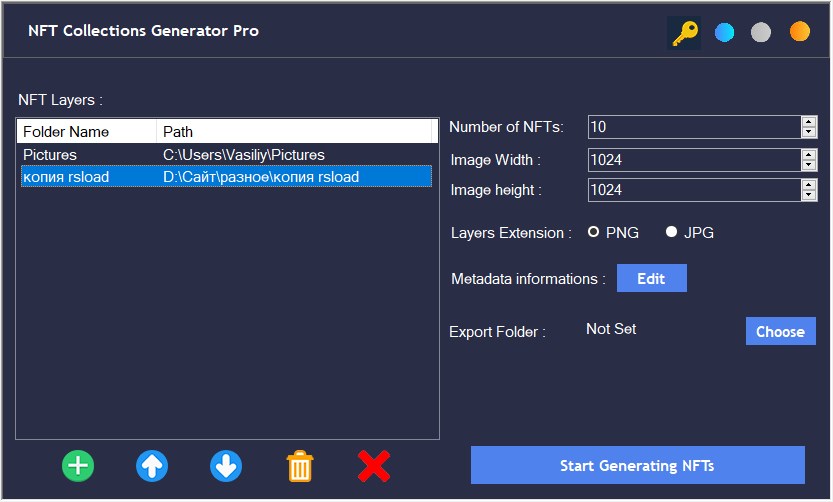
Task: Choose the export folder
Action: pos(780,331)
